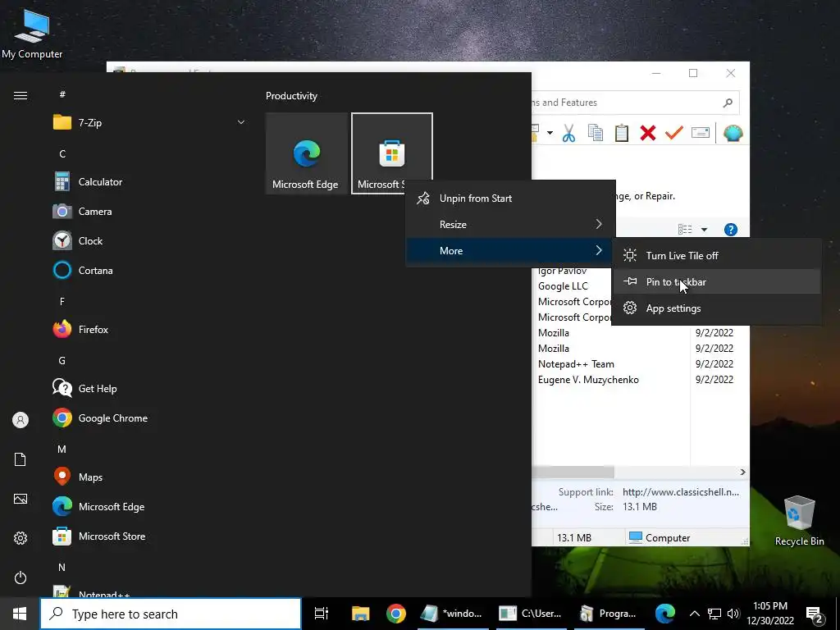The image size is (840, 630).
Task: Switch to the C:\User... taskbar window
Action: 531,614
